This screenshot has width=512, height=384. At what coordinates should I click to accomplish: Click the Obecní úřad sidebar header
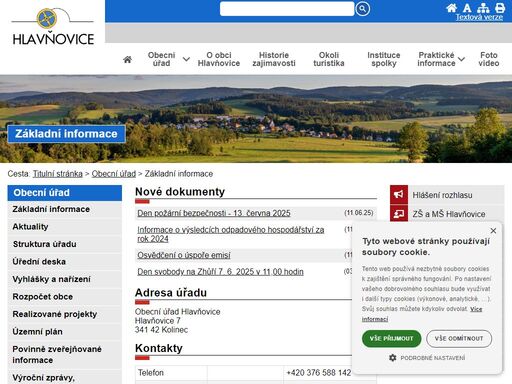click(65, 193)
